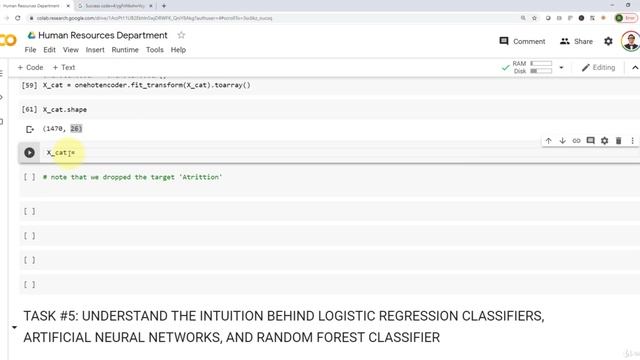This screenshot has width=640, height=360.
Task: Delete cell with trash icon
Action: click(x=618, y=141)
